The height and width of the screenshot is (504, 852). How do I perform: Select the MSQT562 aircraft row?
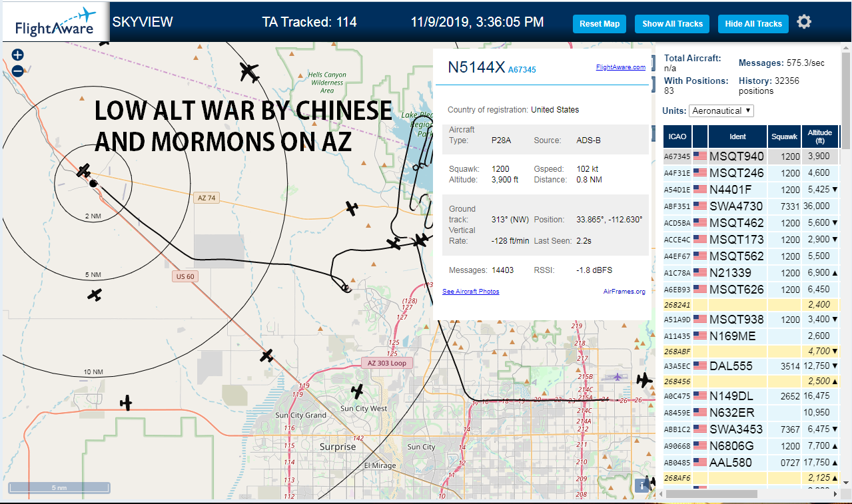(x=751, y=256)
